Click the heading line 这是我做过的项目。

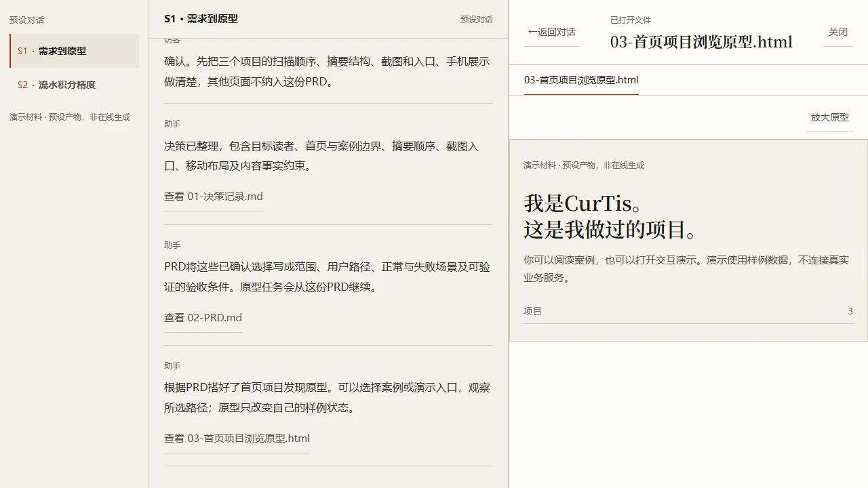(x=611, y=230)
